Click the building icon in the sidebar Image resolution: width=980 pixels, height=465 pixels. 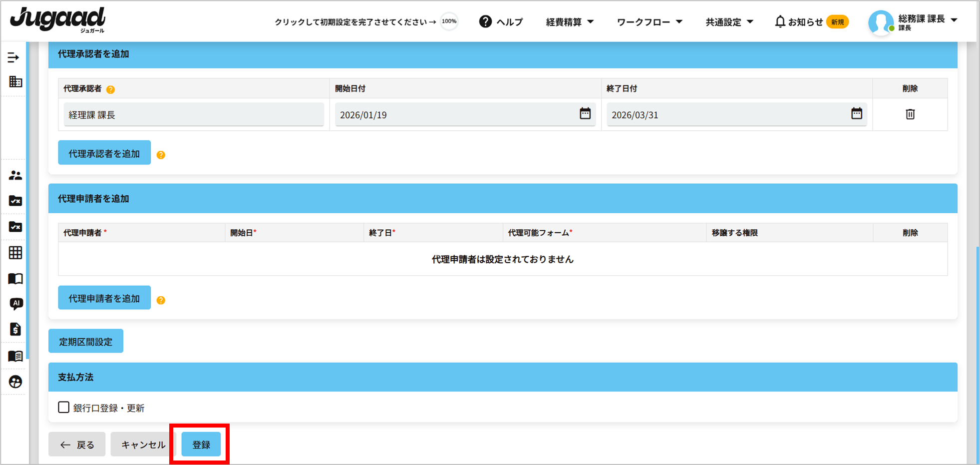[x=15, y=81]
